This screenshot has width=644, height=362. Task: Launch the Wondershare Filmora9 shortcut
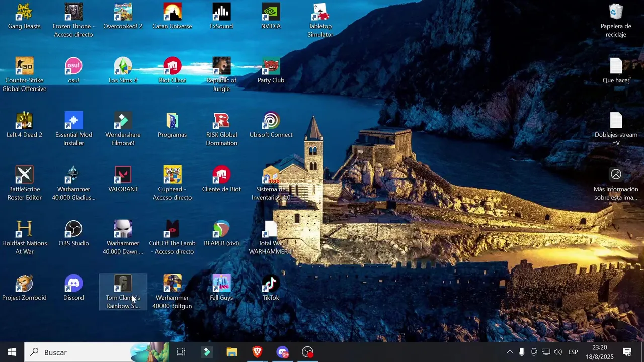[123, 129]
